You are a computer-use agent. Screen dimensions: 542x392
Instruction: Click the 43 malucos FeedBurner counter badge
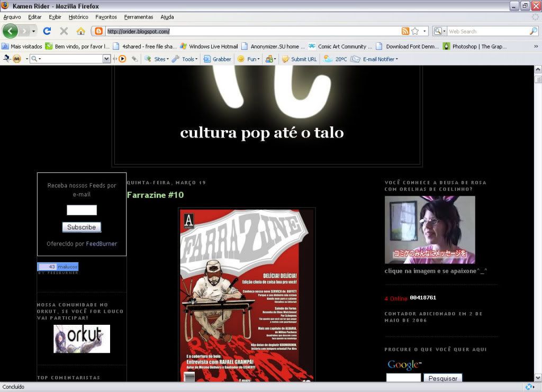click(x=58, y=267)
